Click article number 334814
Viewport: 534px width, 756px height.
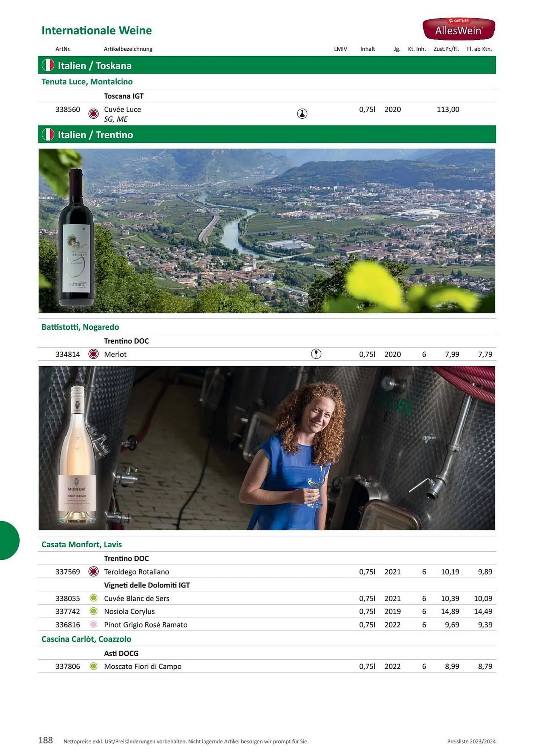68,354
